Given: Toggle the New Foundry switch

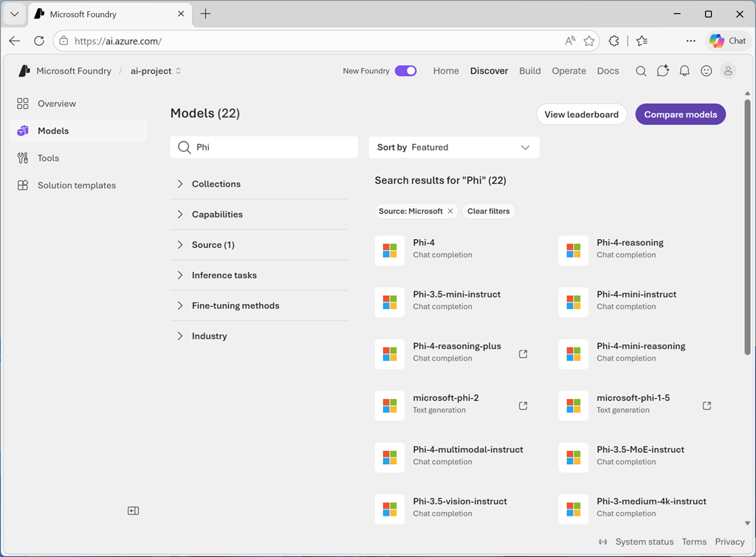Looking at the screenshot, I should pos(405,71).
